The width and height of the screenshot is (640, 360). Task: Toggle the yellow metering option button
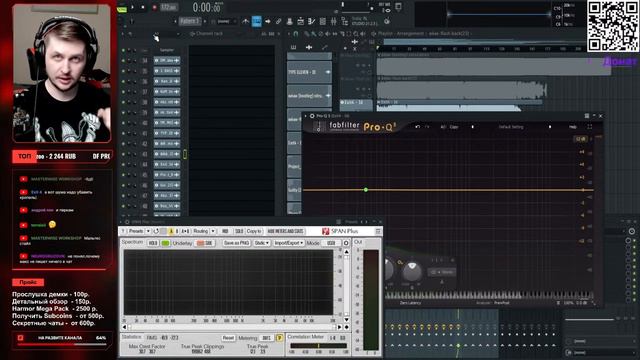280,338
